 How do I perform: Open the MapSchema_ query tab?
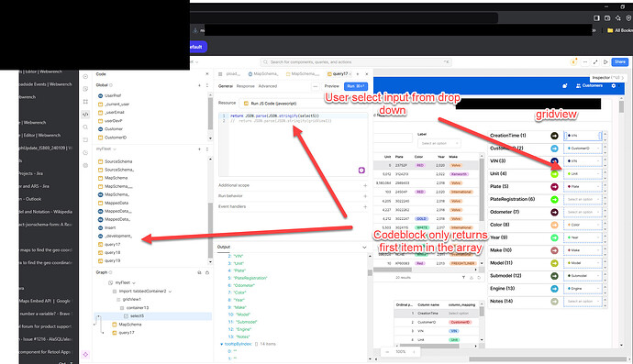263,74
